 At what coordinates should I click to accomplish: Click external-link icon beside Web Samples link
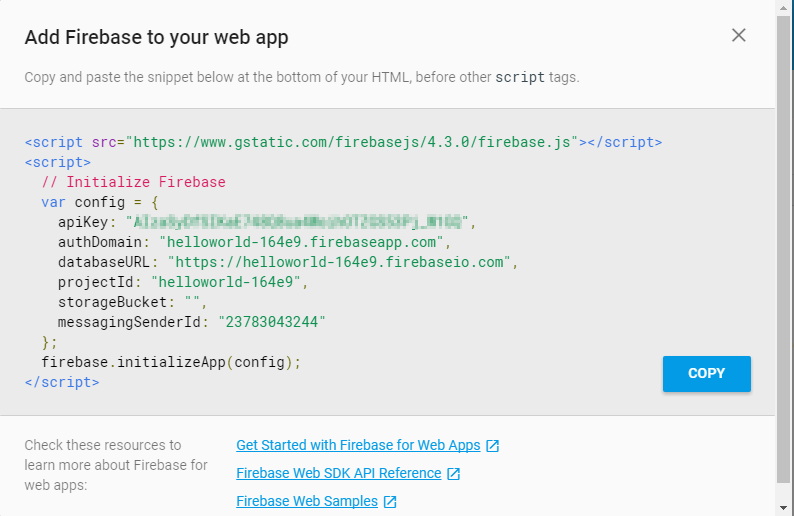tap(390, 502)
